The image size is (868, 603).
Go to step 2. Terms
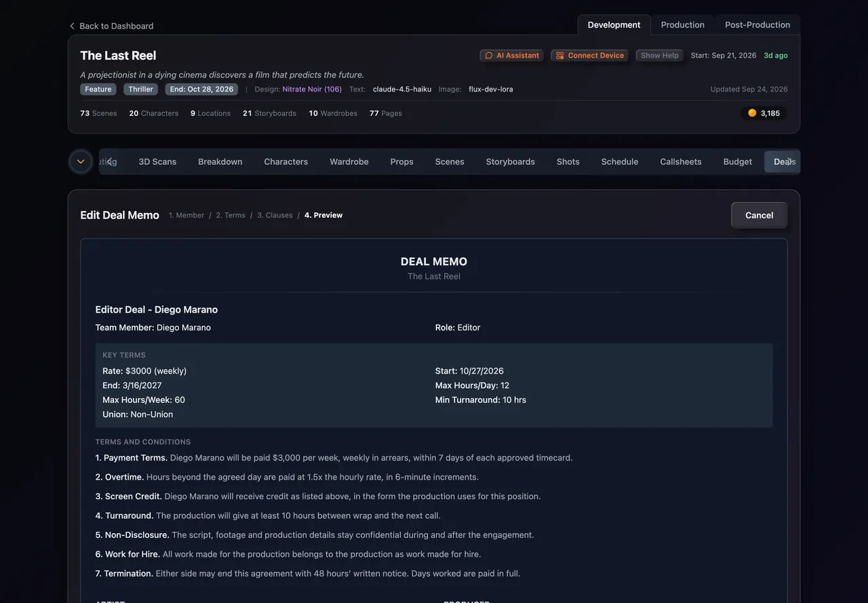[x=231, y=215]
